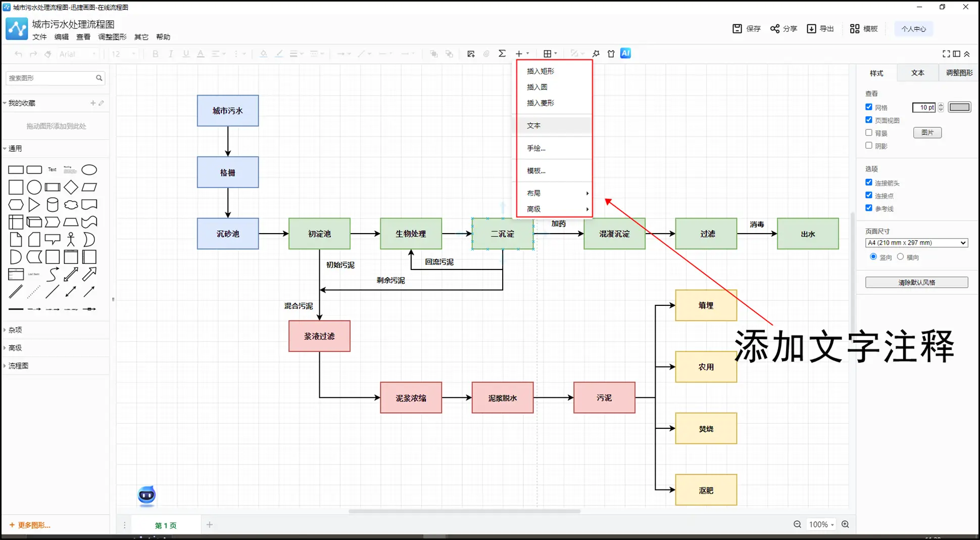Choose the cube shape in the palette
This screenshot has width=980, height=540.
34,221
